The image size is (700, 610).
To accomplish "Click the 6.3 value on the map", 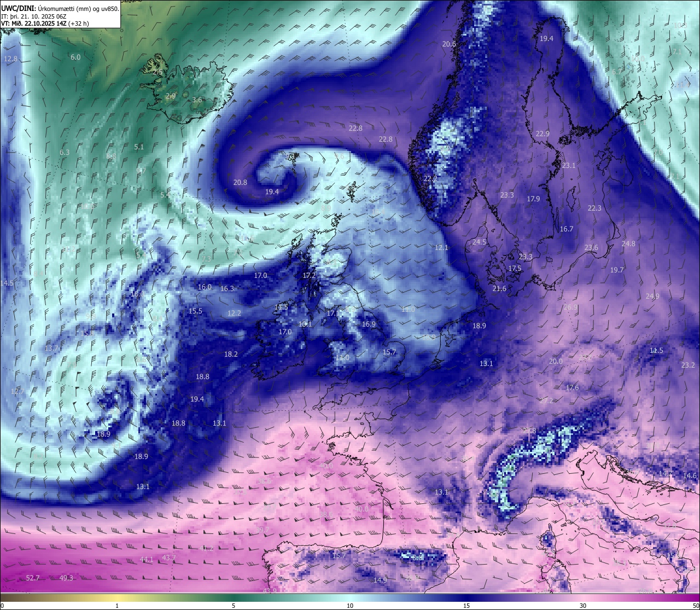I will (65, 153).
